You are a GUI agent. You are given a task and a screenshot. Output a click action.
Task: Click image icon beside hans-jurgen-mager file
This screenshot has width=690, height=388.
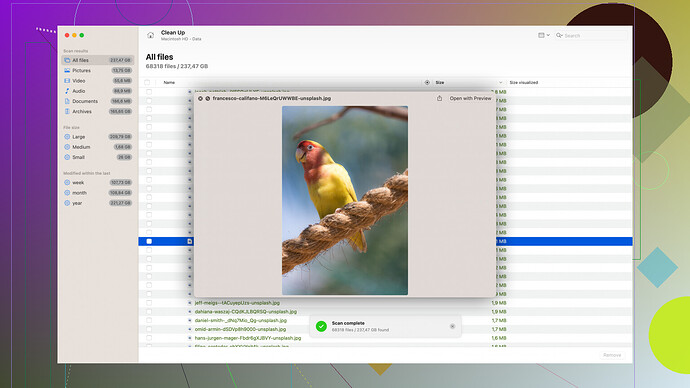(190, 338)
